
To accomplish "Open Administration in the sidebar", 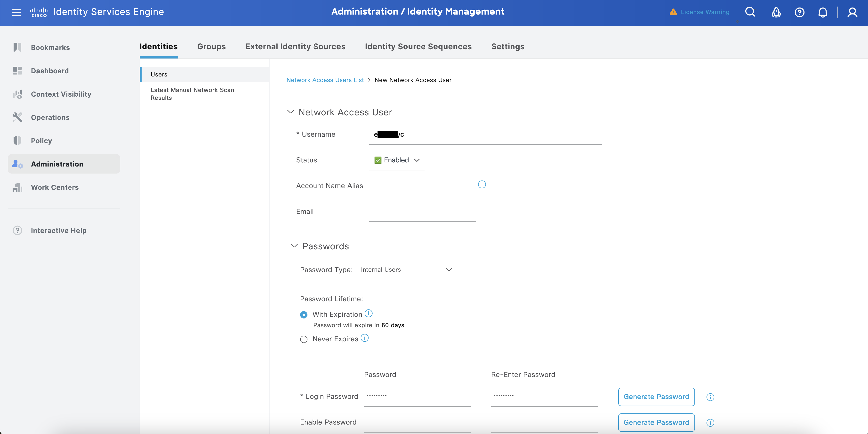I will [x=64, y=164].
